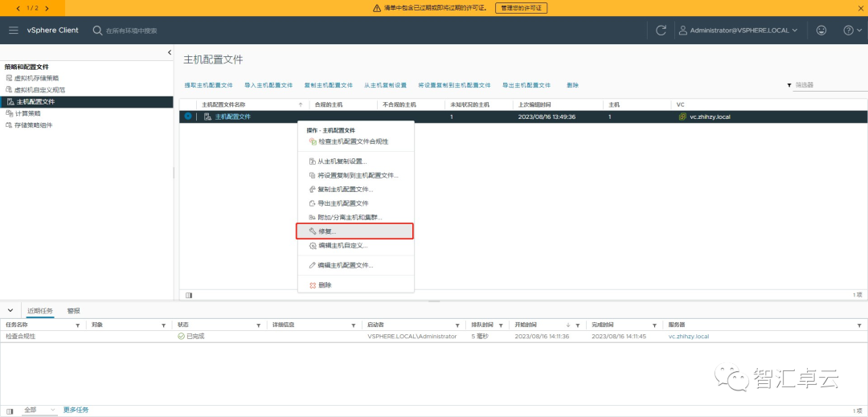Filter the 详细信息 column
Viewport: 868px width, 417px height.
tap(353, 325)
